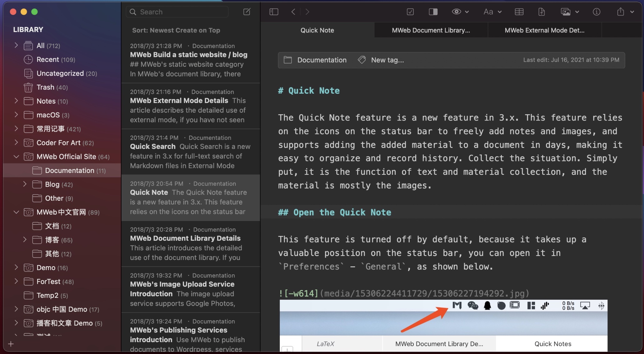Open the Aa font style dropdown
Image resolution: width=644 pixels, height=354 pixels.
488,12
